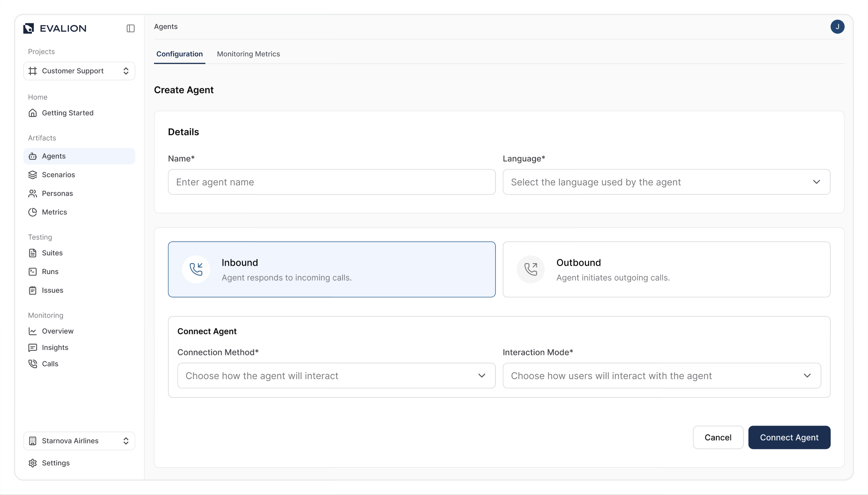The height and width of the screenshot is (495, 868).
Task: Select the Outbound call type card
Action: click(x=666, y=269)
